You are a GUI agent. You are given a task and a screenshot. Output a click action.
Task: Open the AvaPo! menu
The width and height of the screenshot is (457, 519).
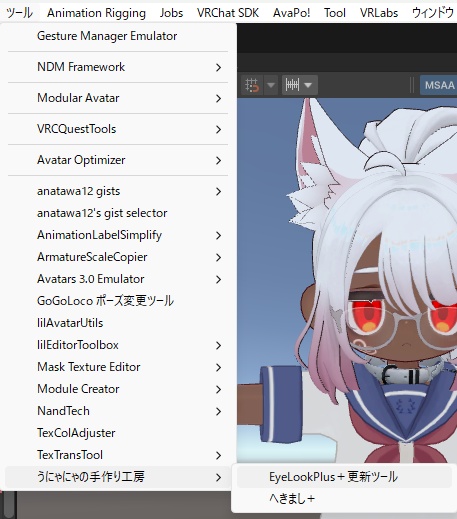tap(292, 13)
